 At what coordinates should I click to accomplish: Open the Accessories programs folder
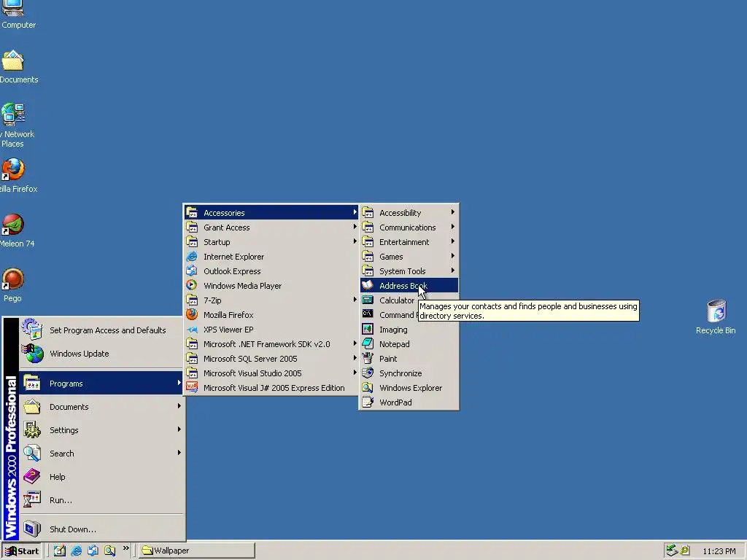pyautogui.click(x=271, y=213)
